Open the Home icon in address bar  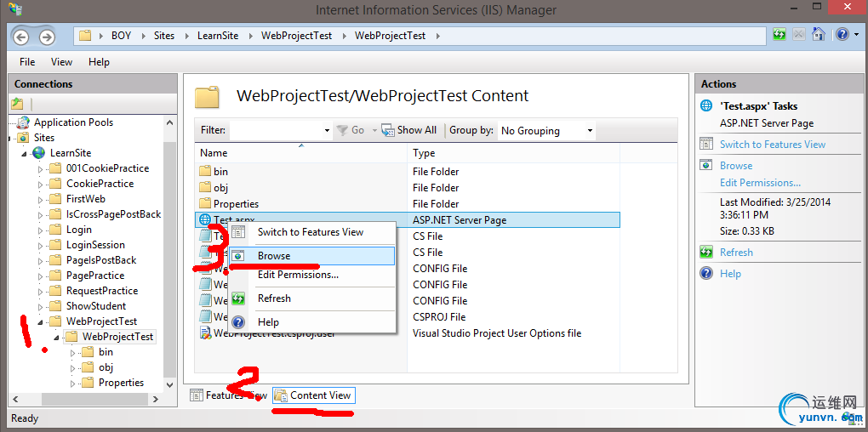point(818,34)
